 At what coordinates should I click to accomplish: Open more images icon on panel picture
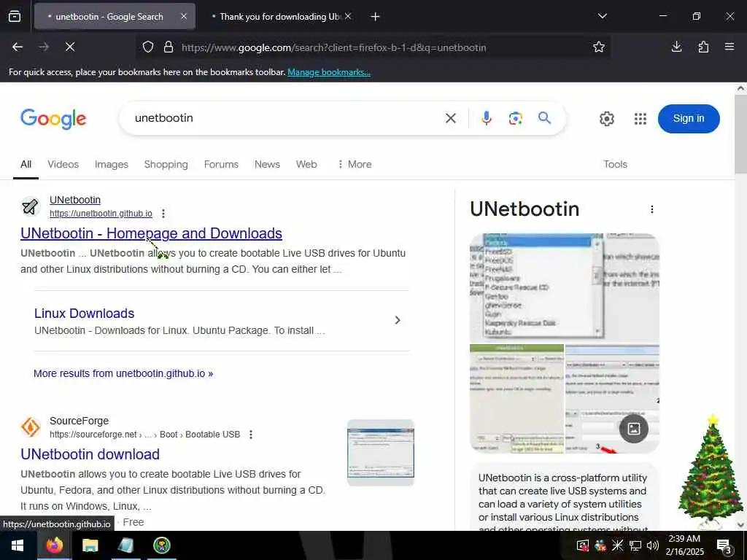point(634,429)
